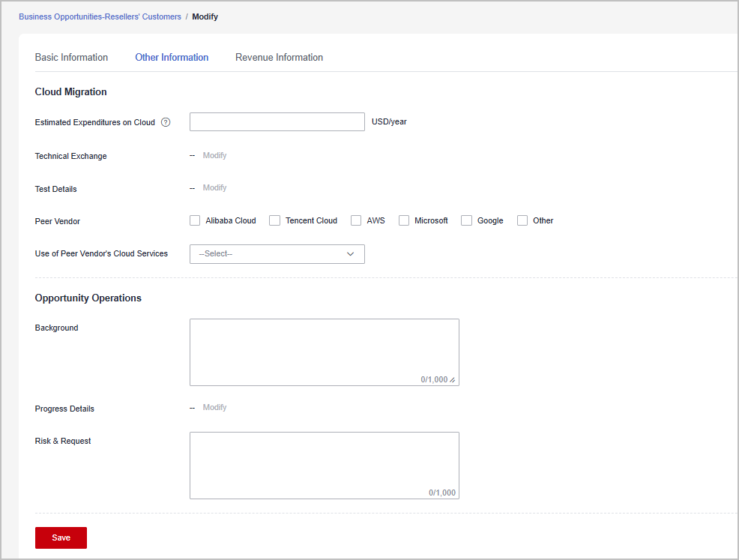Enable the AWS peer vendor checkbox
The width and height of the screenshot is (739, 560).
(356, 220)
